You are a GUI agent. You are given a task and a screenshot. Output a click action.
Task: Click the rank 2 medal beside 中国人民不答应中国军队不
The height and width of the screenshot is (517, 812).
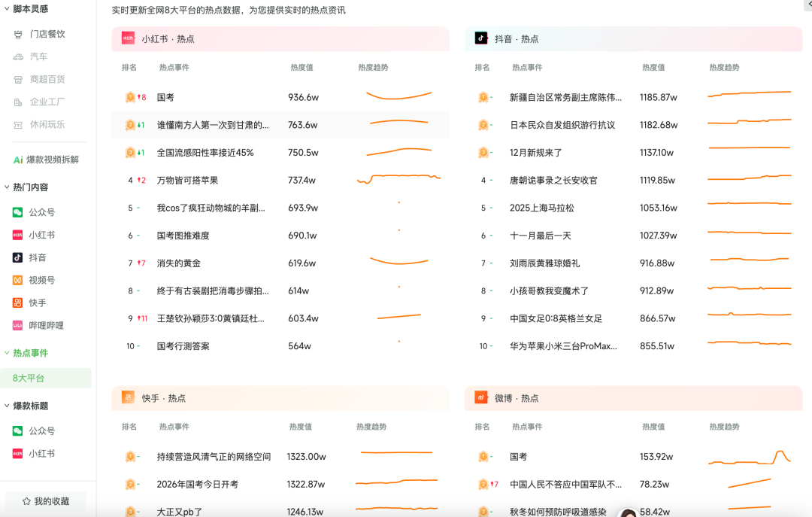click(x=483, y=485)
